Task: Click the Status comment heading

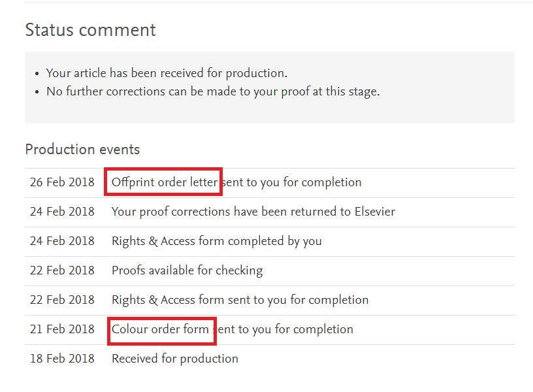Action: point(90,30)
